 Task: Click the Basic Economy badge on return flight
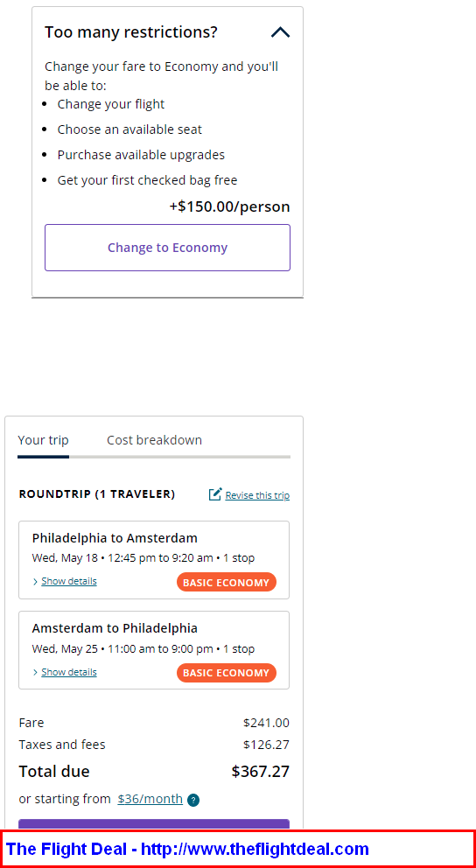tap(227, 673)
